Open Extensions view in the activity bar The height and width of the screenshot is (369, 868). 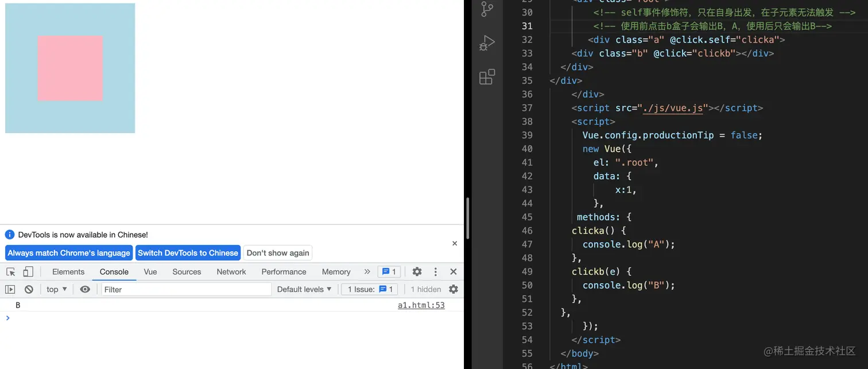(x=487, y=77)
